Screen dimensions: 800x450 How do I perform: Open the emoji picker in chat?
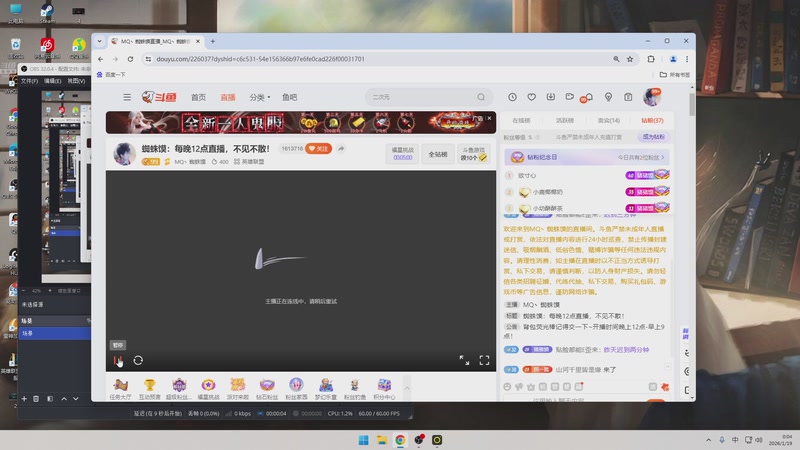507,387
